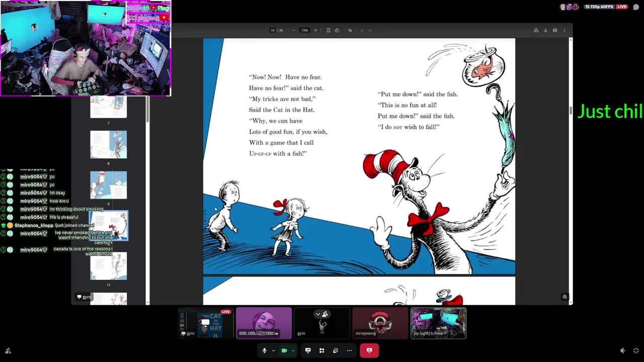Open page 9 thumbnail
Screen dimensions: 644x362
pyautogui.click(x=109, y=185)
